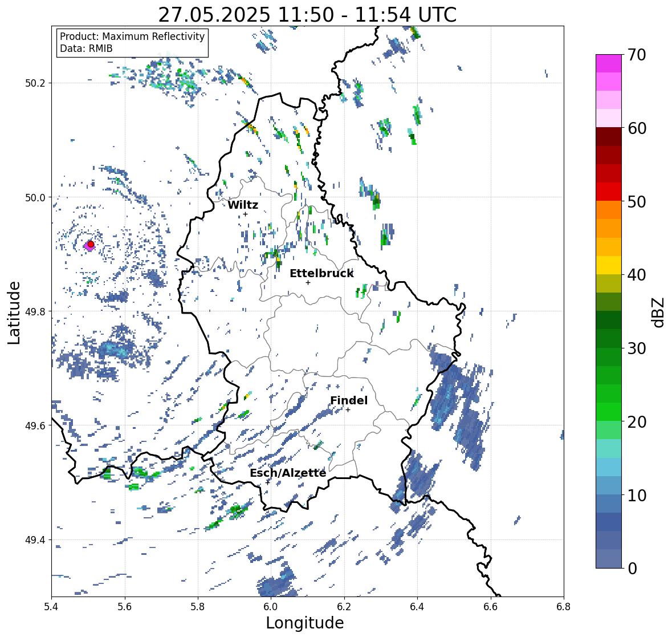Click the longitude tick label 5.8
This screenshot has width=672, height=637.
pyautogui.click(x=198, y=607)
